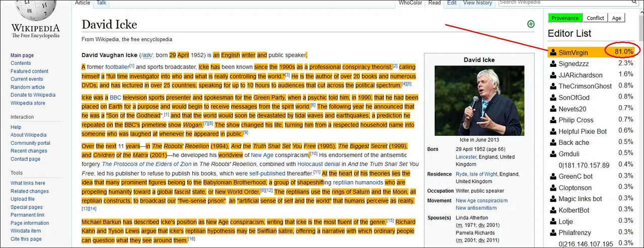Open the Special pages link
Image resolution: width=644 pixels, height=248 pixels.
pyautogui.click(x=27, y=207)
